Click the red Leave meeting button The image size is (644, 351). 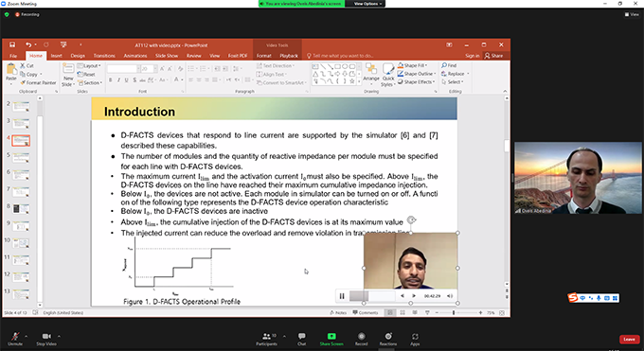click(629, 339)
